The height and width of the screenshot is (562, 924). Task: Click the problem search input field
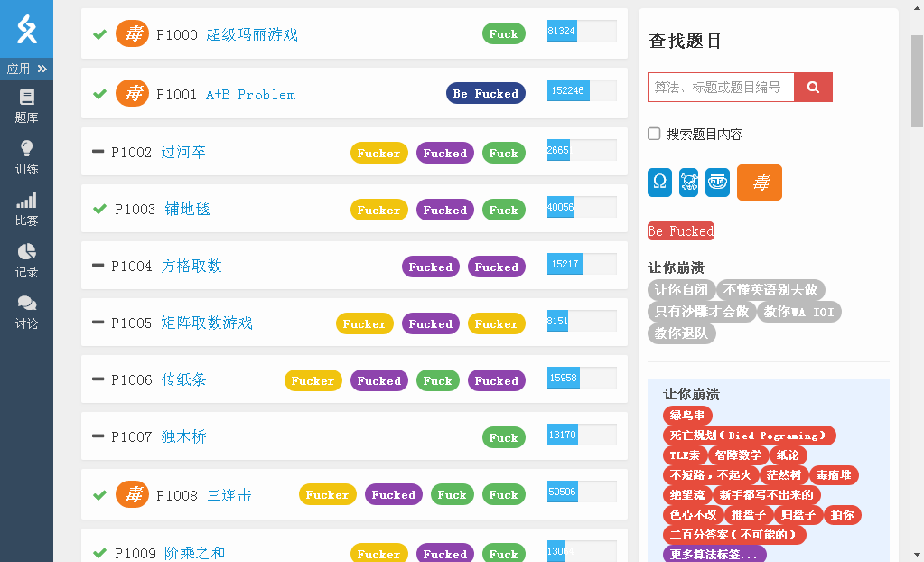pos(718,87)
